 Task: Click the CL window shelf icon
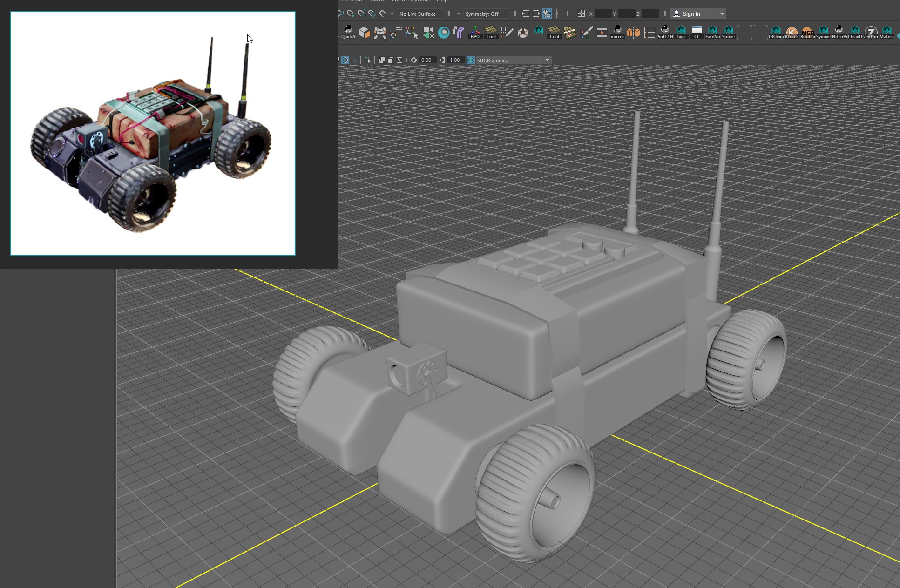697,33
